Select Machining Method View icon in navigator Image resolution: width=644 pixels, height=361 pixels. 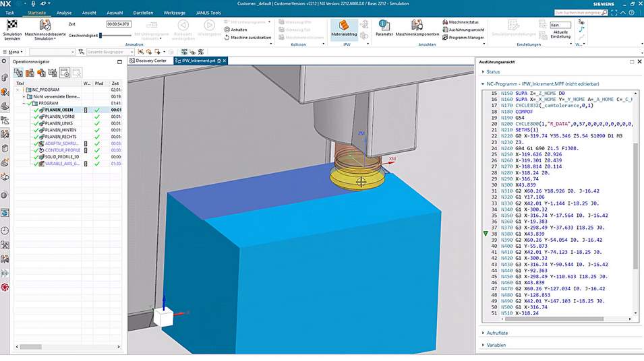coord(53,73)
